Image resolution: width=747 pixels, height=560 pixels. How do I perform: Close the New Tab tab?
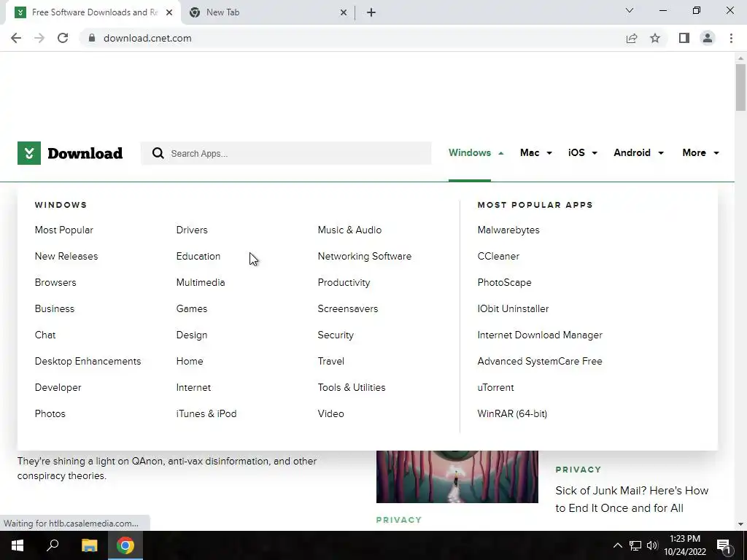pyautogui.click(x=343, y=12)
